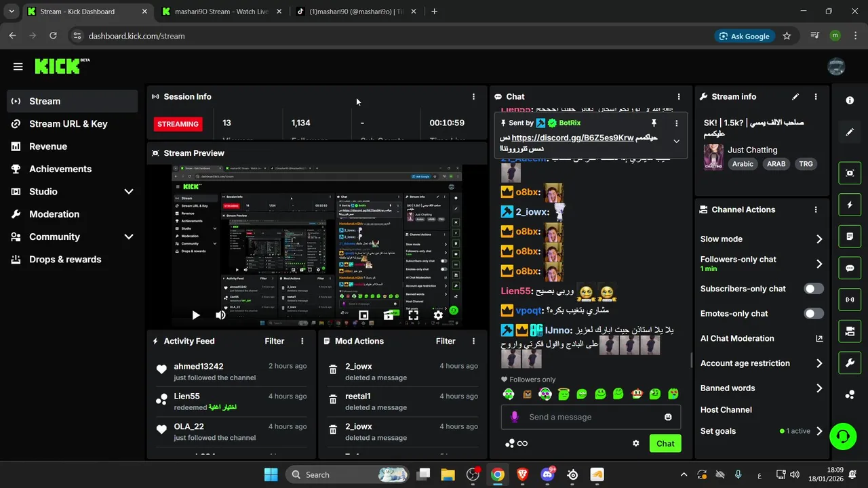This screenshot has height=488, width=868.
Task: Switch to mashari9O Stream browser tab
Action: (x=222, y=12)
